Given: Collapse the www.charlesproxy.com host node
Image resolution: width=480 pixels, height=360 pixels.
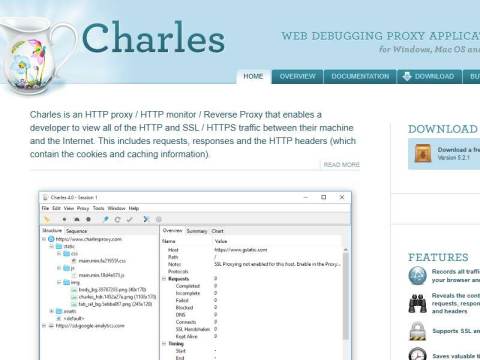Looking at the screenshot, I should coord(44,239).
